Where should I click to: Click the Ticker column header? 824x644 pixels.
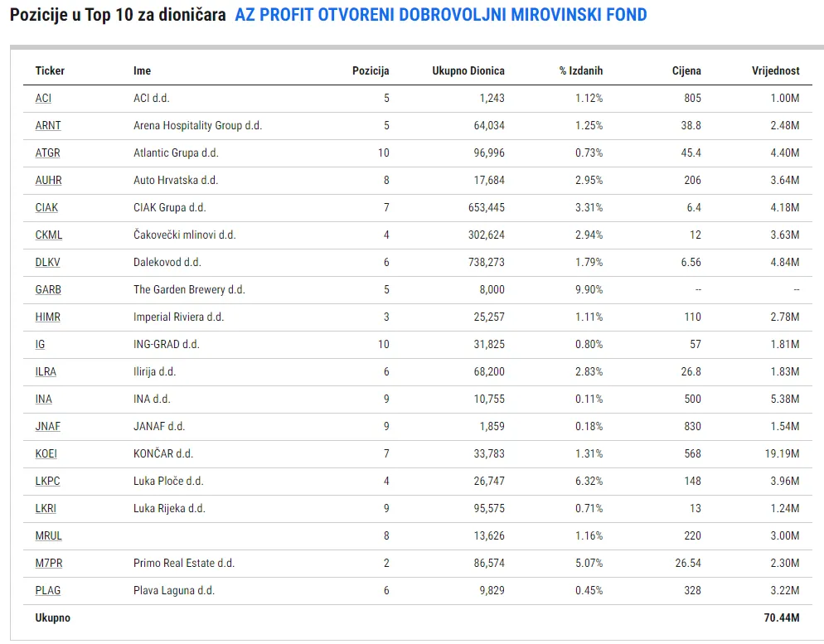pos(50,71)
